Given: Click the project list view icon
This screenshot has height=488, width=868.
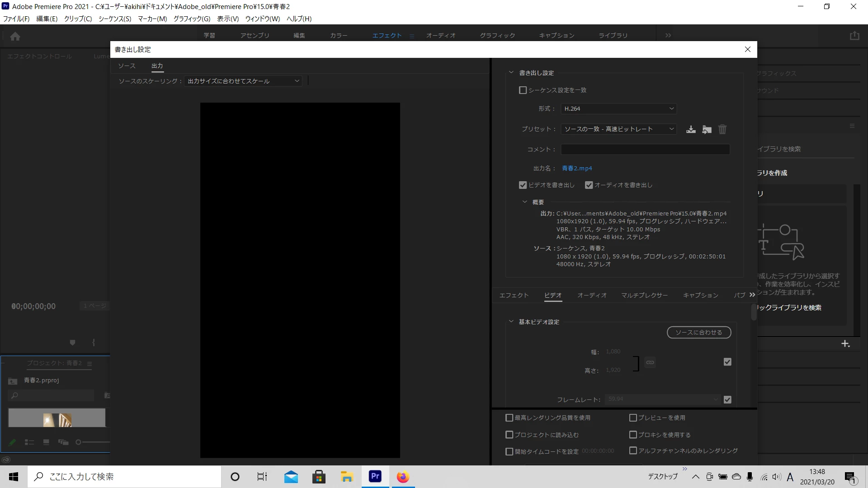Looking at the screenshot, I should [x=29, y=442].
